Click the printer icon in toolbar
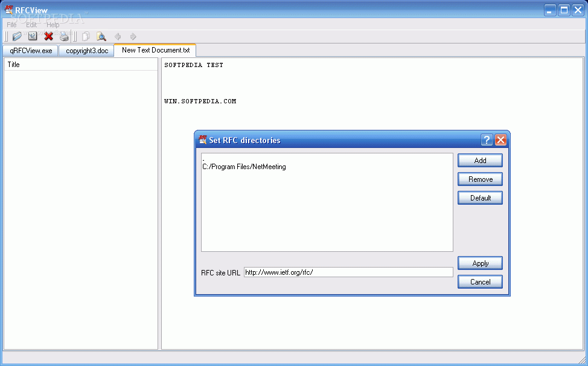 point(64,36)
